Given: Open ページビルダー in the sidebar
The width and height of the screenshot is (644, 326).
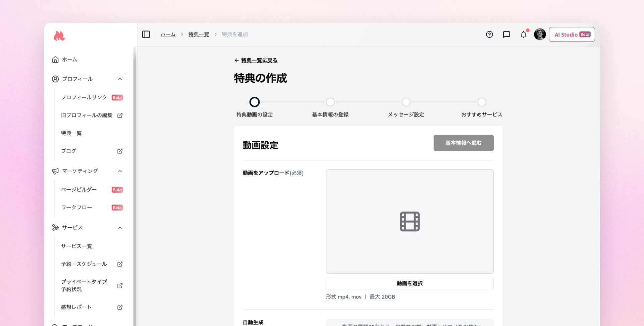Looking at the screenshot, I should click(x=79, y=190).
